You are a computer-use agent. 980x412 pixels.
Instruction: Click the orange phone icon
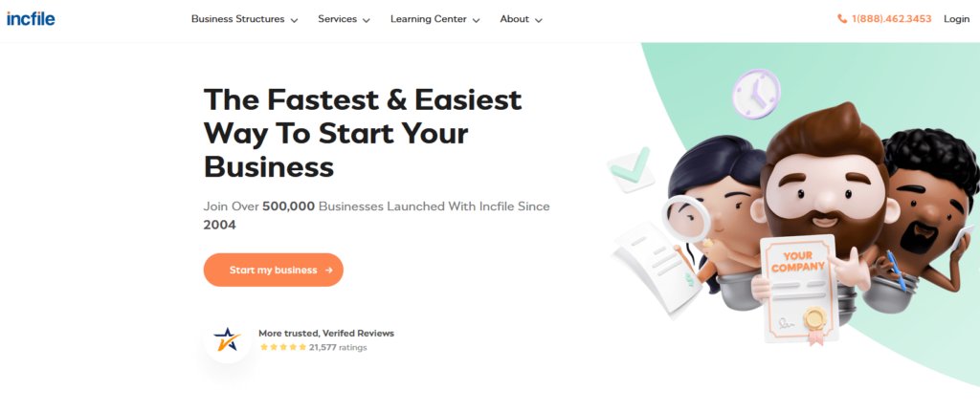[842, 19]
